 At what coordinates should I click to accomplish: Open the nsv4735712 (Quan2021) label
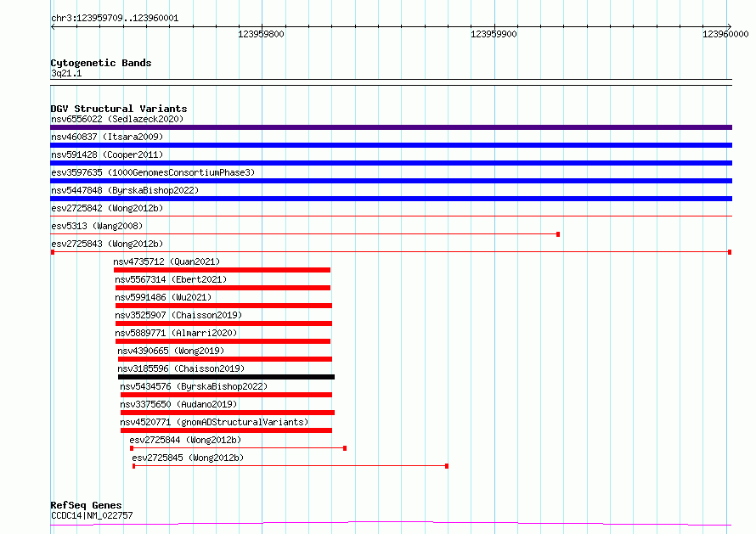coord(166,261)
